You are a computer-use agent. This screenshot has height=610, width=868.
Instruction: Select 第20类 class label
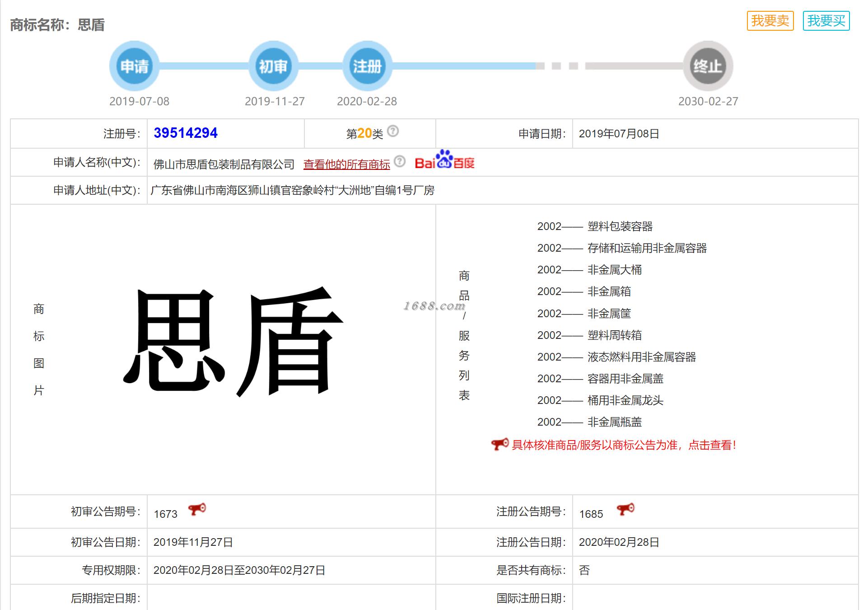pyautogui.click(x=364, y=133)
